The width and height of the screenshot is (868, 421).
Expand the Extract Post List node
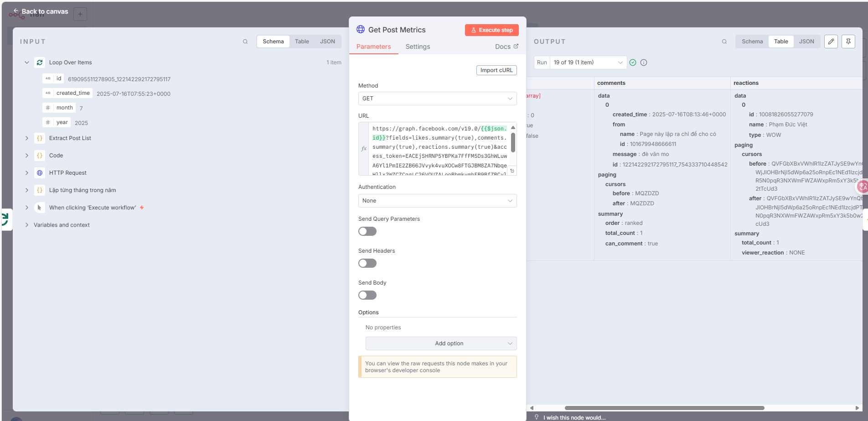click(27, 138)
